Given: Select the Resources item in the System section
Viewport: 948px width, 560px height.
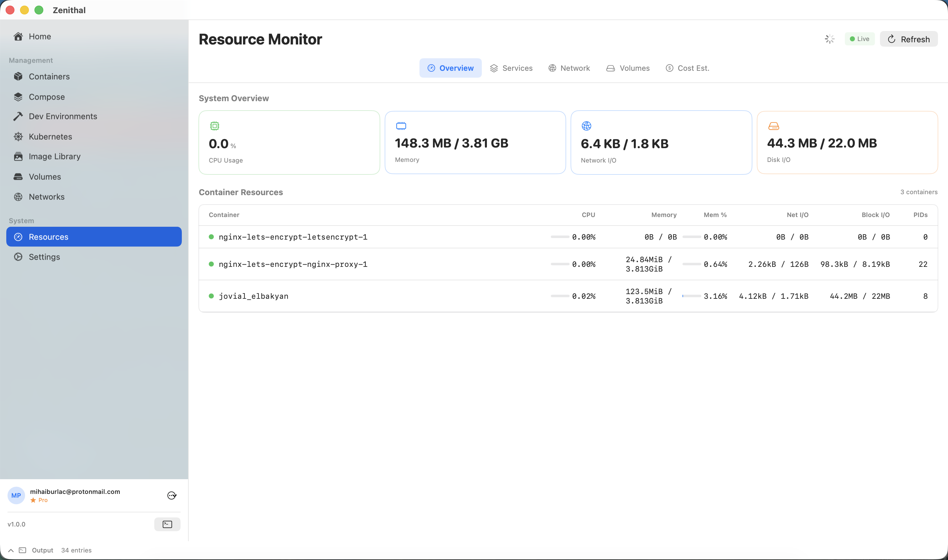Looking at the screenshot, I should click(x=48, y=236).
